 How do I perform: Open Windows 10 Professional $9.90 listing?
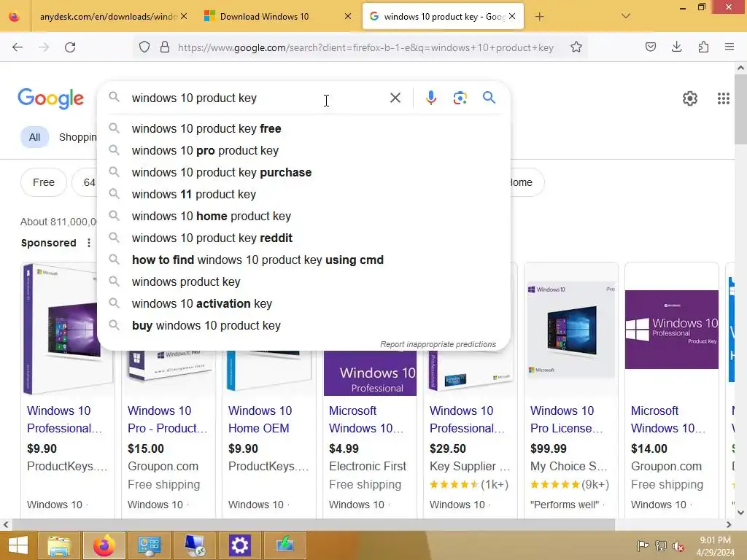pyautogui.click(x=64, y=419)
